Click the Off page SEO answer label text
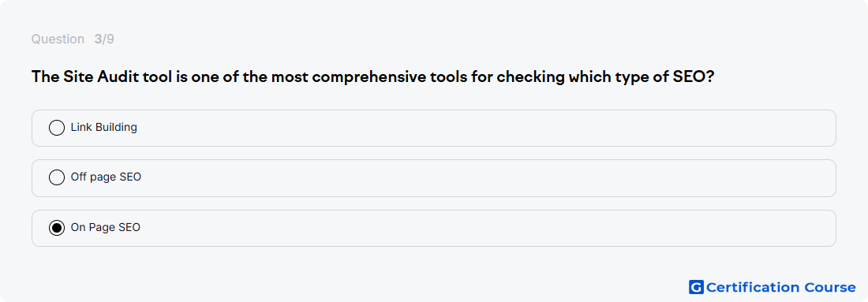The image size is (868, 302). tap(106, 177)
